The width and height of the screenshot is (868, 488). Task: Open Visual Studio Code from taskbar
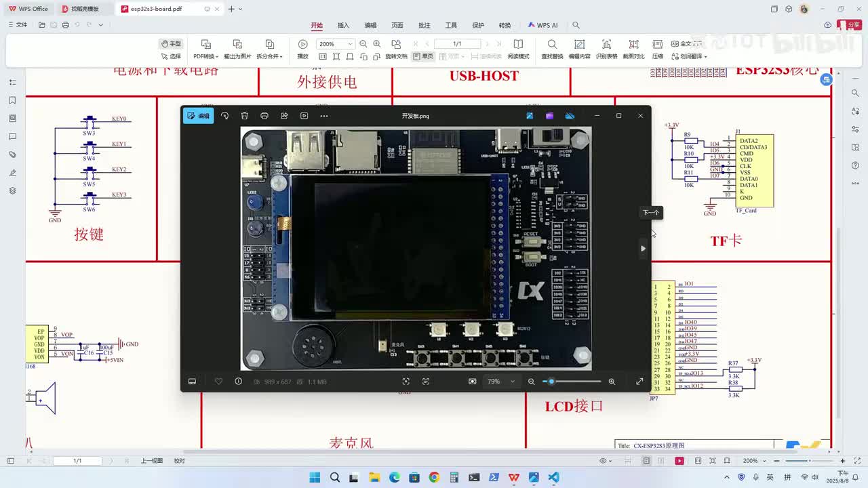[x=553, y=477]
